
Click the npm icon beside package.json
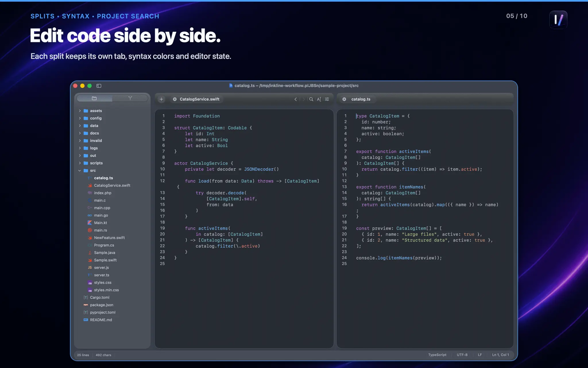click(x=86, y=305)
